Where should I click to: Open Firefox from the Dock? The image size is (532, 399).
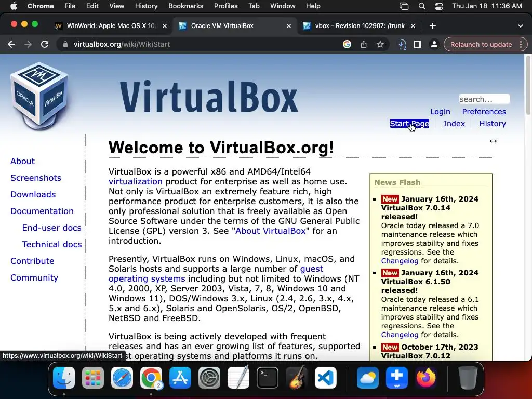point(426,378)
